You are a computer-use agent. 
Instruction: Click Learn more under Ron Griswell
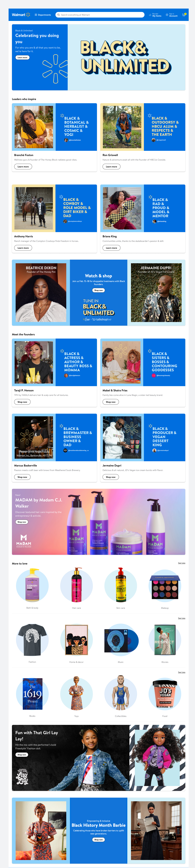coord(111,166)
